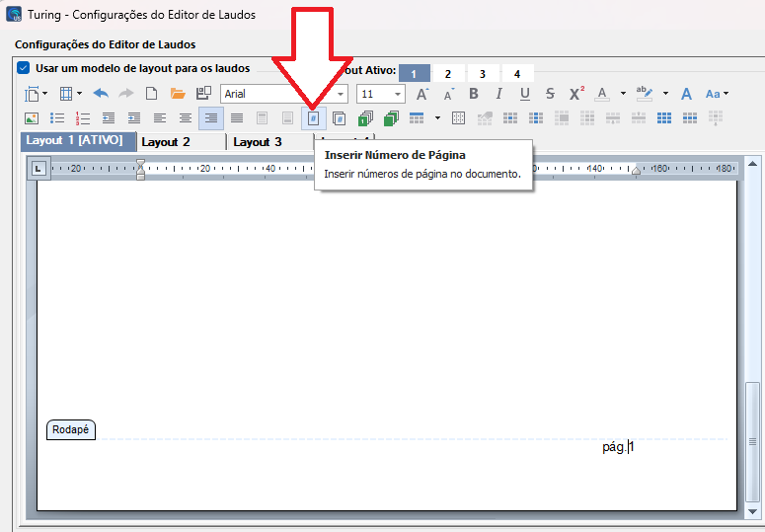
Task: Open the font color picker arrow
Action: [624, 94]
